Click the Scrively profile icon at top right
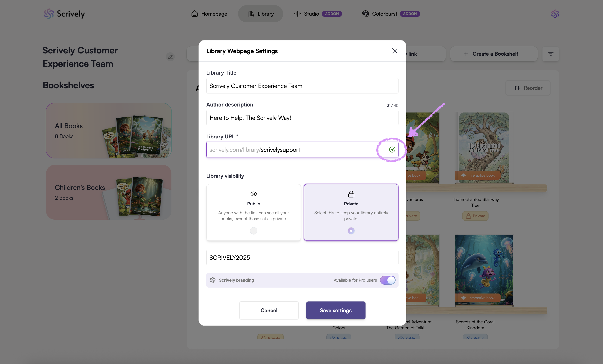This screenshot has height=364, width=603. coord(555,14)
